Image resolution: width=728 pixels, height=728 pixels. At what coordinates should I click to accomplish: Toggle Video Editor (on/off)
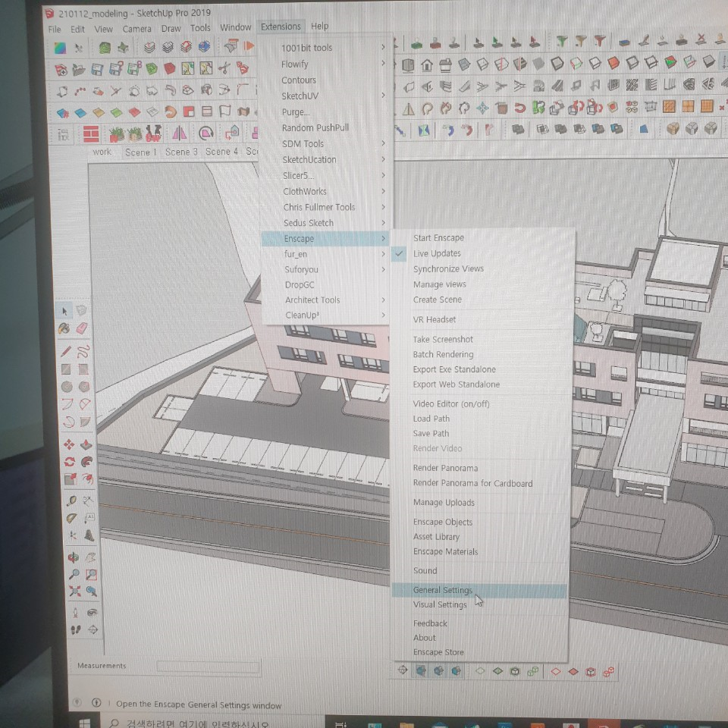[x=450, y=404]
